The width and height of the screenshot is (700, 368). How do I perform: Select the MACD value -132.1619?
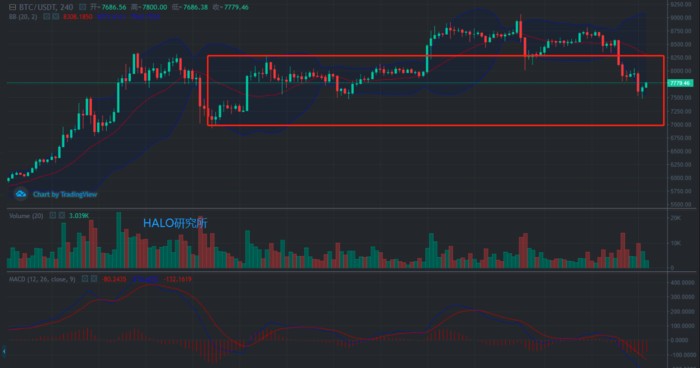coord(177,279)
